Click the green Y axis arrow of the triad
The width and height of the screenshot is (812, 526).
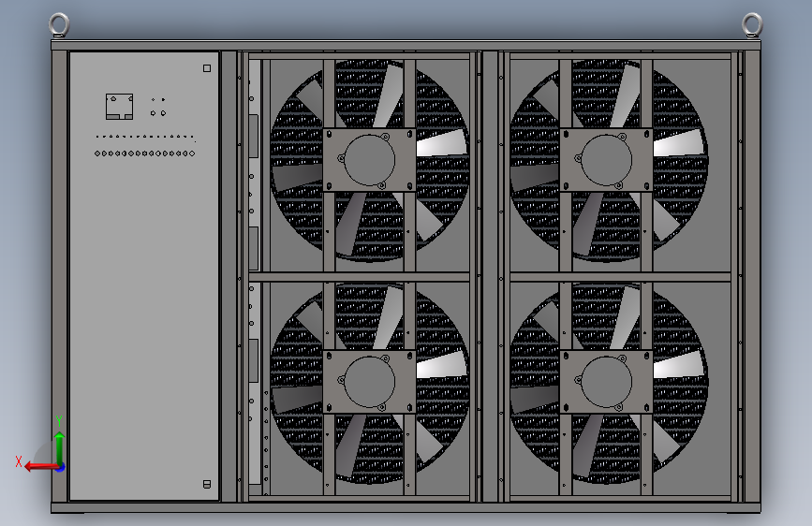pyautogui.click(x=60, y=448)
